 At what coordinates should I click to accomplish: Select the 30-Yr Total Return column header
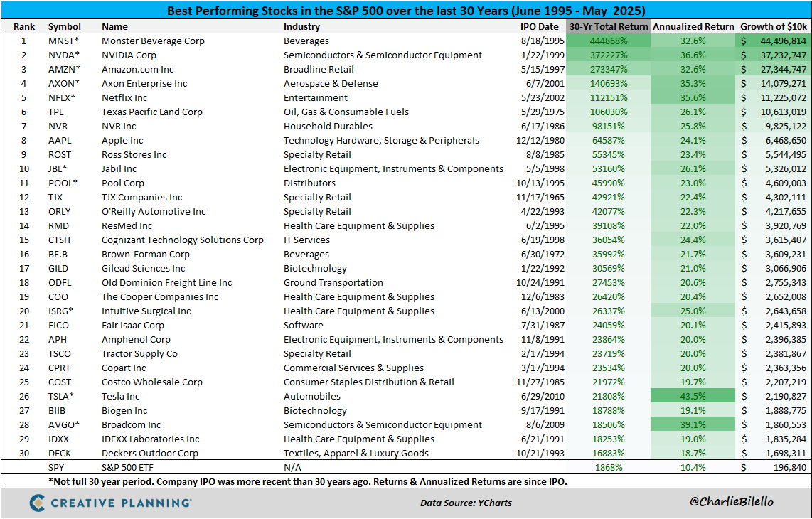coord(609,26)
